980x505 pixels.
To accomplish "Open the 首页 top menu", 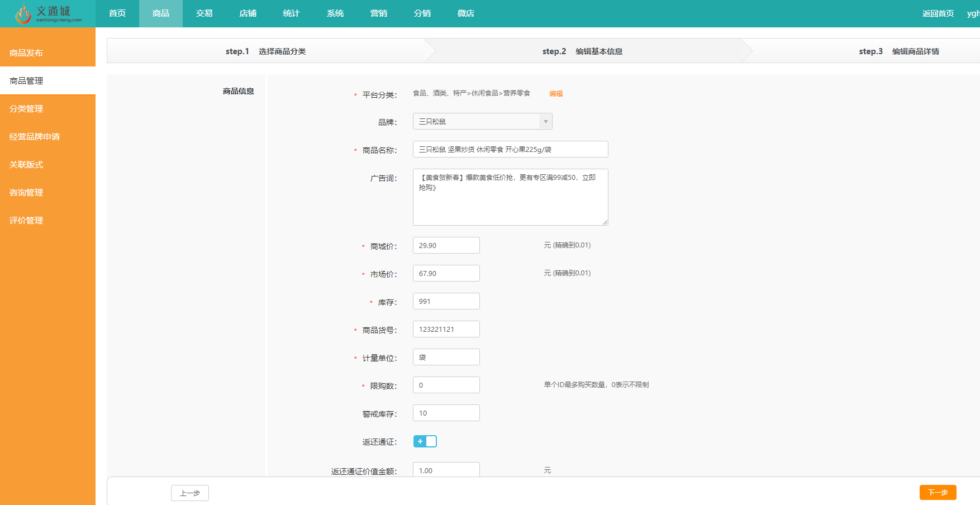I will coord(117,13).
